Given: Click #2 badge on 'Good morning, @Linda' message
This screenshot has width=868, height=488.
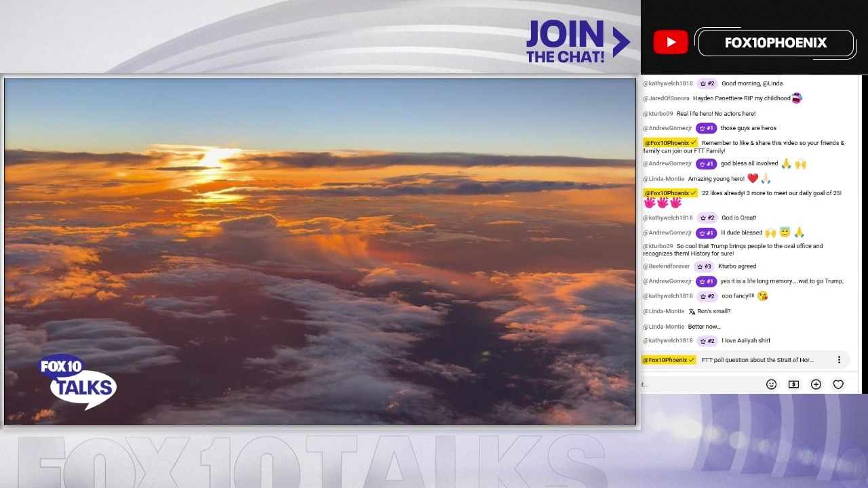Looking at the screenshot, I should pos(707,83).
